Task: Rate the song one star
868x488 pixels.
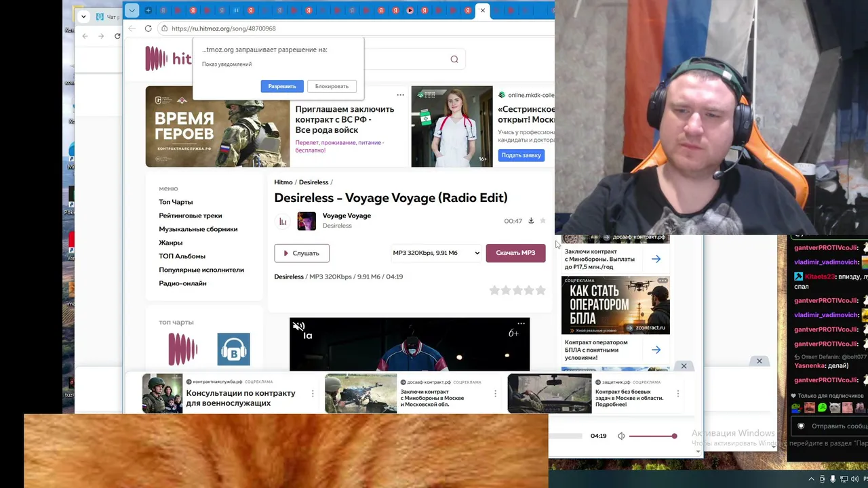Action: pos(494,290)
